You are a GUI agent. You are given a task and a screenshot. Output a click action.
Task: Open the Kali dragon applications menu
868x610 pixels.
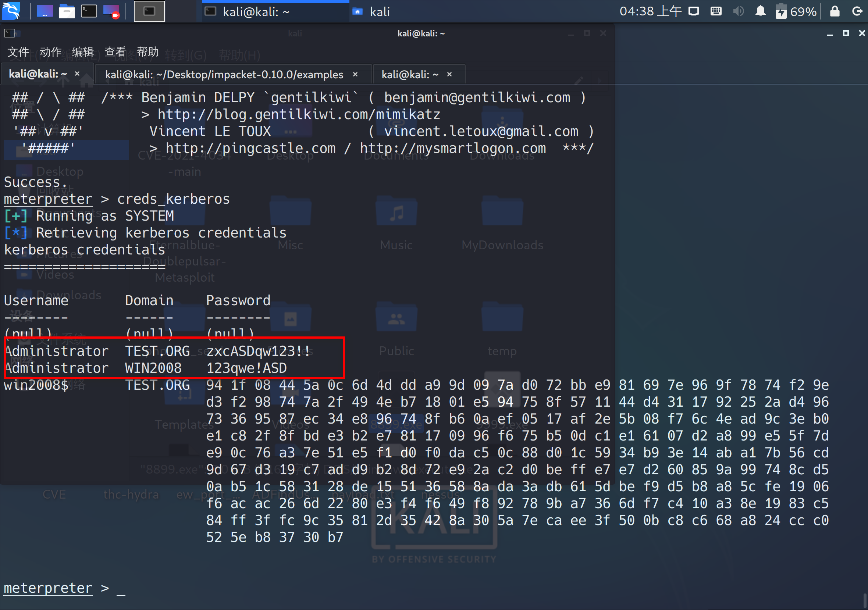tap(11, 11)
